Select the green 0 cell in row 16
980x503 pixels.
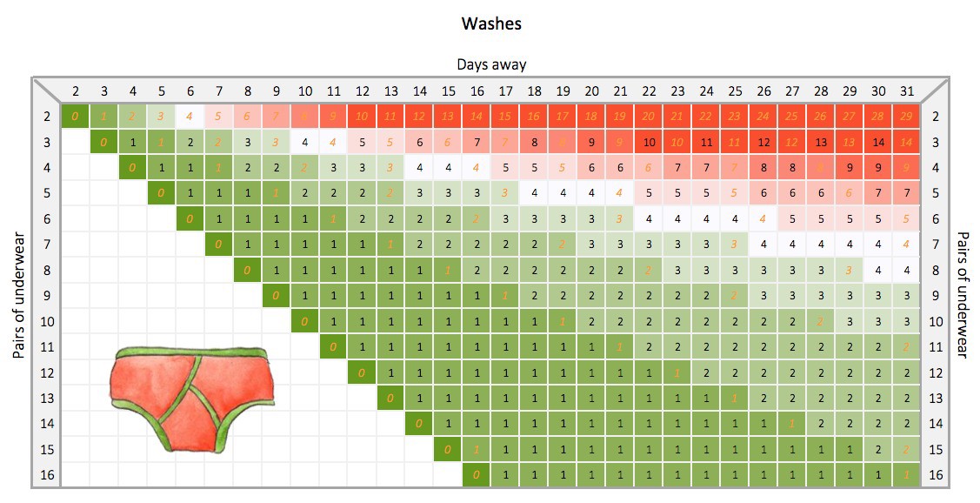[477, 475]
